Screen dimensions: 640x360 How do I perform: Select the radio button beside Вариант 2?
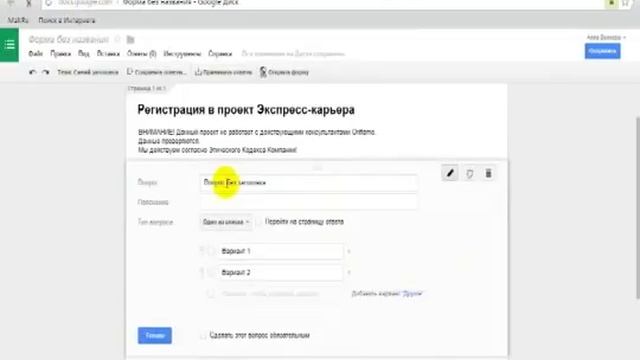[211, 272]
